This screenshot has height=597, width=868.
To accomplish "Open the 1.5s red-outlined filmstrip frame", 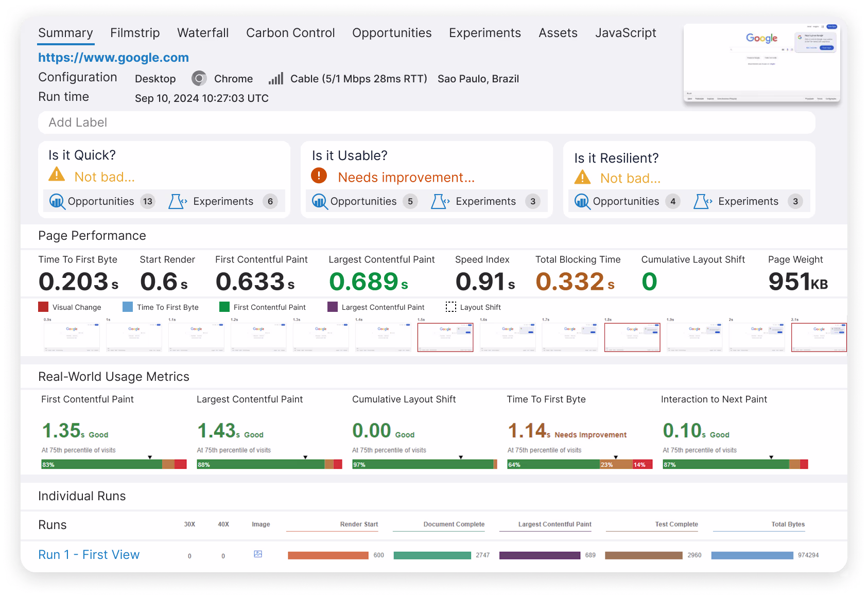I will click(445, 337).
